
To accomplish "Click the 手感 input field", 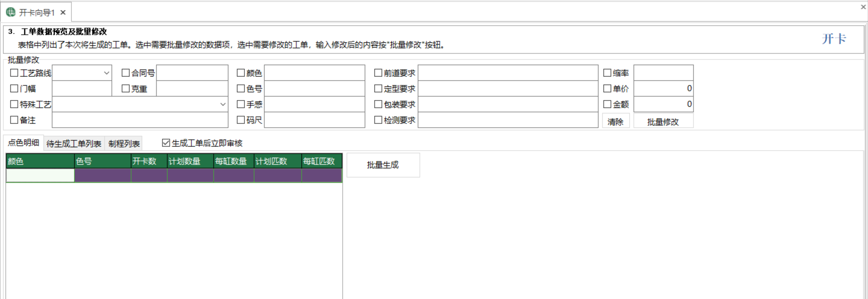I will coord(315,104).
